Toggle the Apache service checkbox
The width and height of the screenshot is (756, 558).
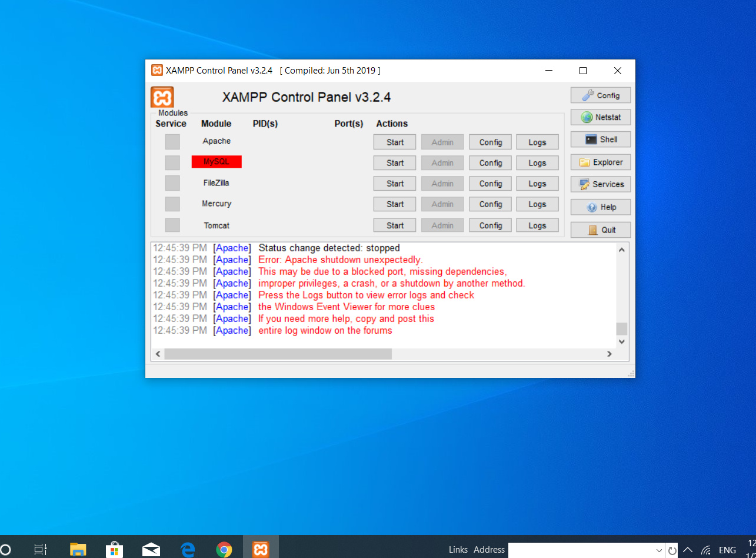click(x=172, y=142)
